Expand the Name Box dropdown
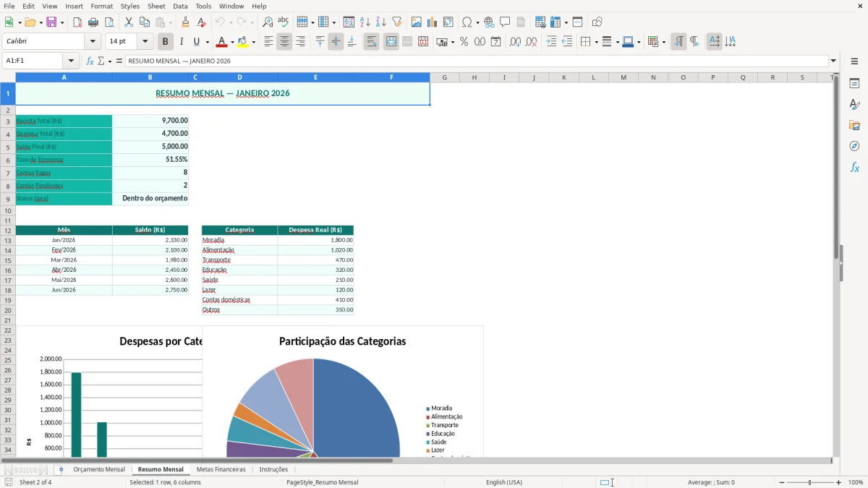 point(71,61)
